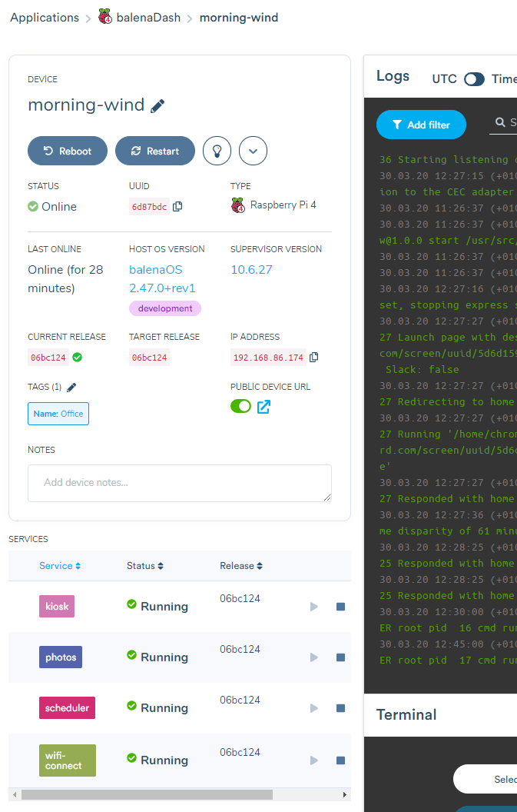This screenshot has height=812, width=517.
Task: Focus the device notes field
Action: 180,483
